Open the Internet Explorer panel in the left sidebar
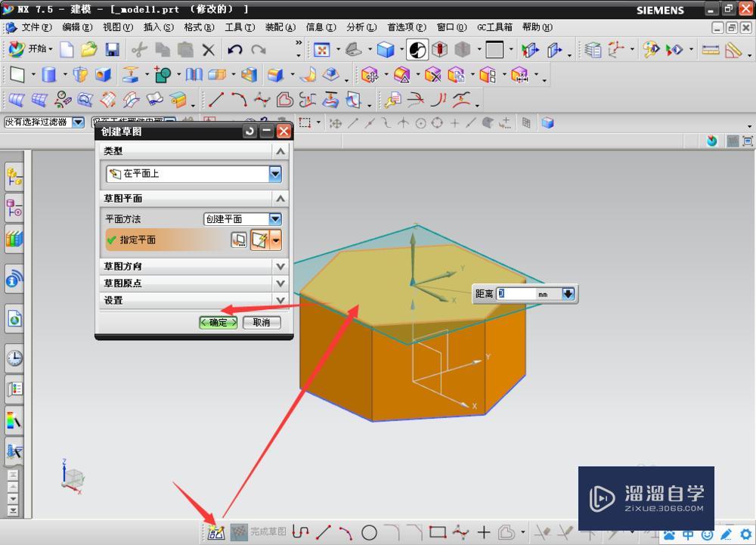This screenshot has height=545, width=756. [14, 318]
